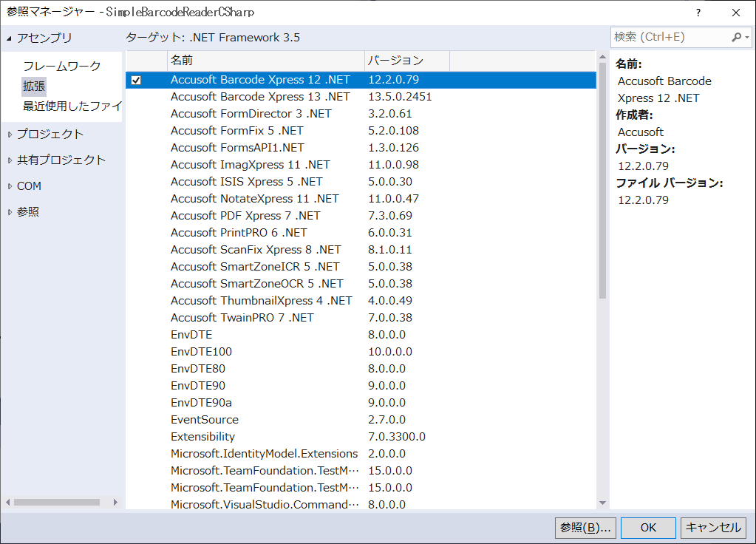Confirm with the OK button
The width and height of the screenshot is (756, 544).
pyautogui.click(x=648, y=528)
